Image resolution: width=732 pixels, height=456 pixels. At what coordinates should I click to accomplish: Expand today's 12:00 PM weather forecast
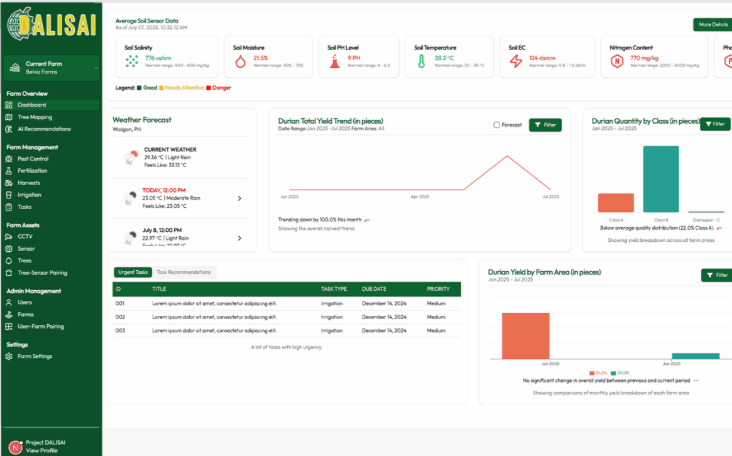pos(239,198)
